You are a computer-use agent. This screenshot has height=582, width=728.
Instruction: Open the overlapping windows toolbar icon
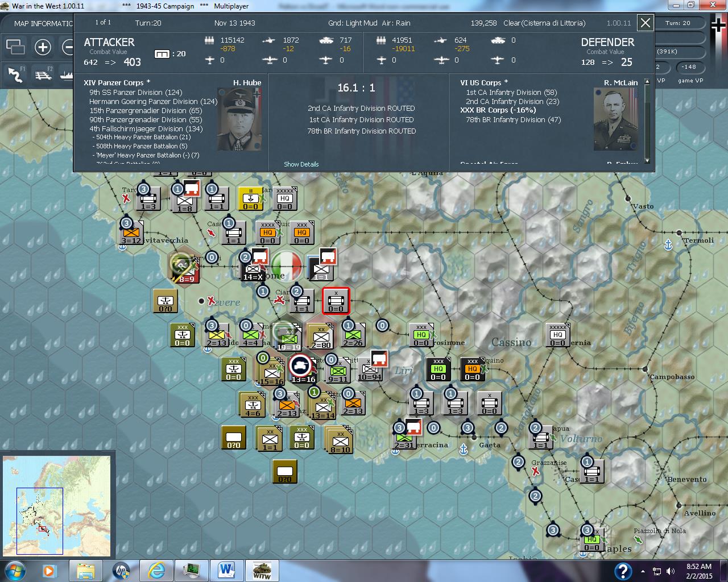[x=15, y=47]
